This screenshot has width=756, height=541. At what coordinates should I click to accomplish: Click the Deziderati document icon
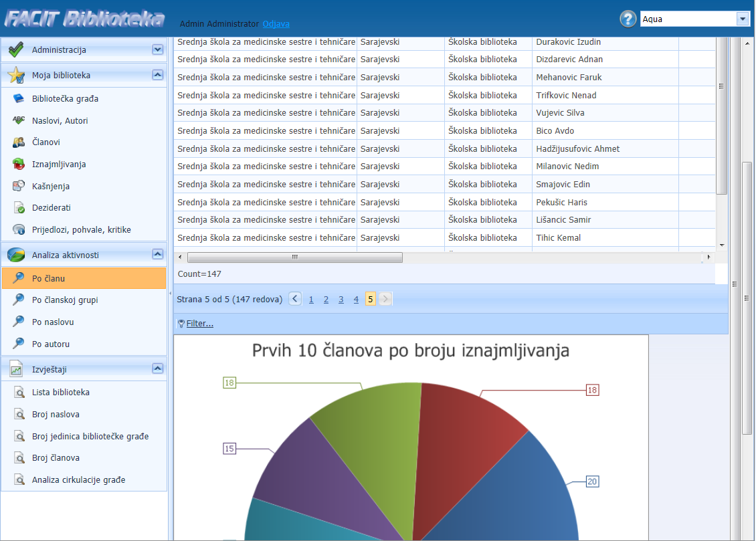click(19, 208)
